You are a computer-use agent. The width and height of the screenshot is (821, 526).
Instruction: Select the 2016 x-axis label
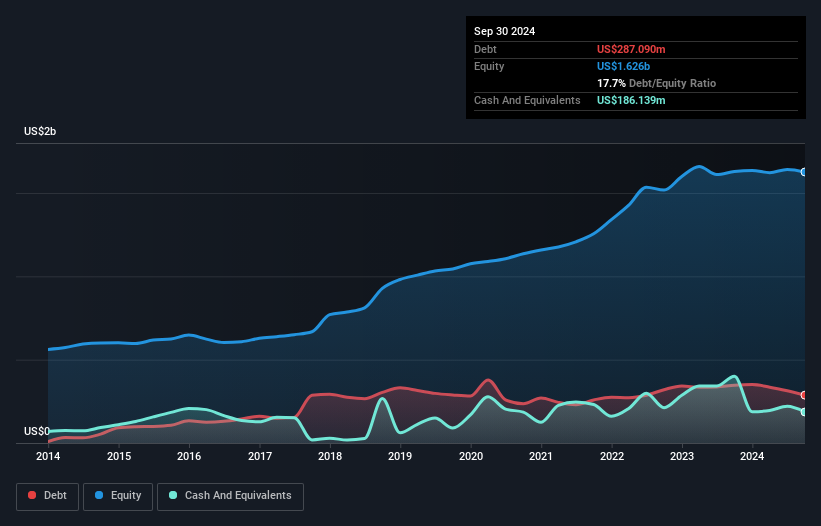[x=189, y=456]
